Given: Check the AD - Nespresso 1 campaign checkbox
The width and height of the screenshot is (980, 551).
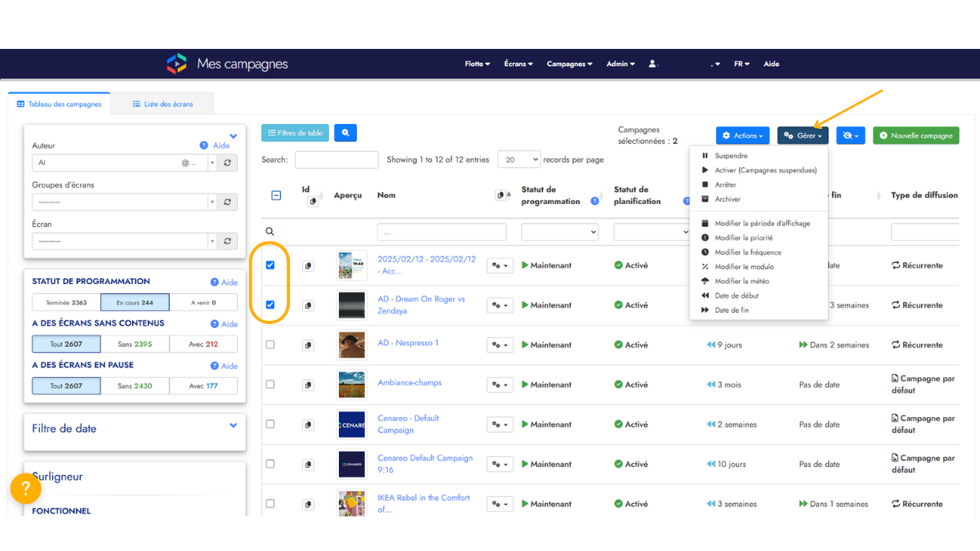Looking at the screenshot, I should 270,344.
